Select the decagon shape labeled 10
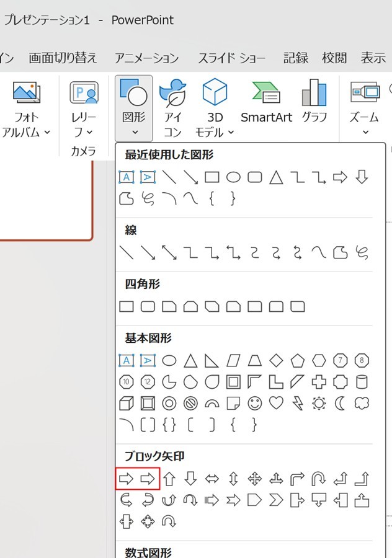The height and width of the screenshot is (558, 392). (x=127, y=382)
